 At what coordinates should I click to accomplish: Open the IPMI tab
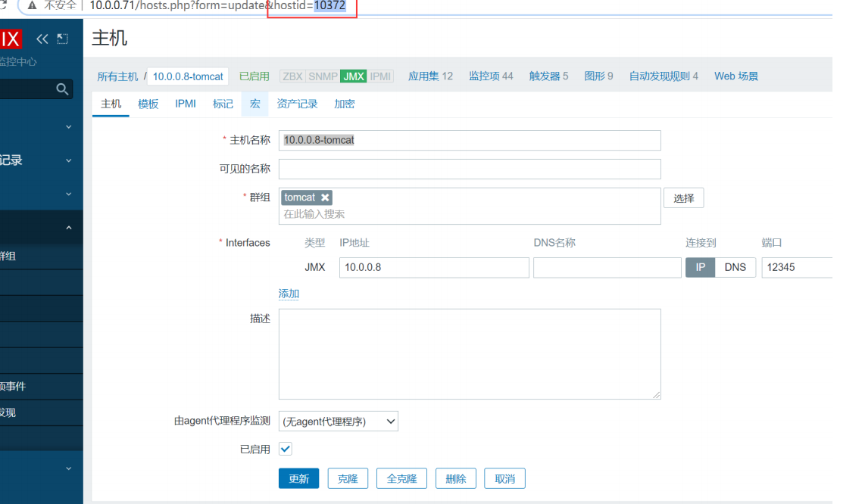pos(186,104)
